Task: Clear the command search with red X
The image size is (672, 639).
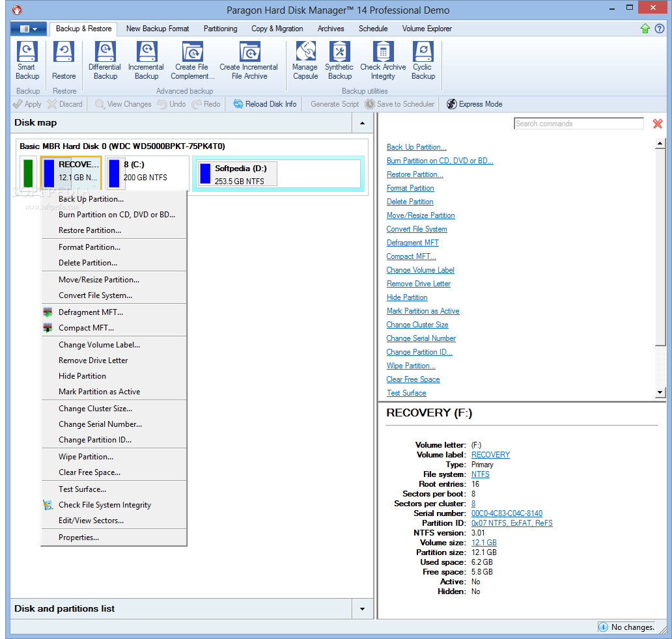Action: point(658,124)
